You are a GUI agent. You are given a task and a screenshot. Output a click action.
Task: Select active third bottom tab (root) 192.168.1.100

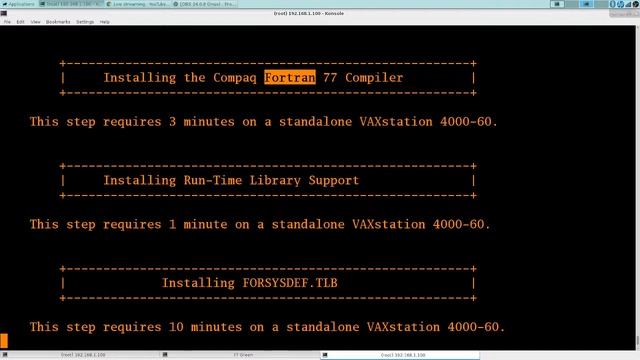(400, 355)
